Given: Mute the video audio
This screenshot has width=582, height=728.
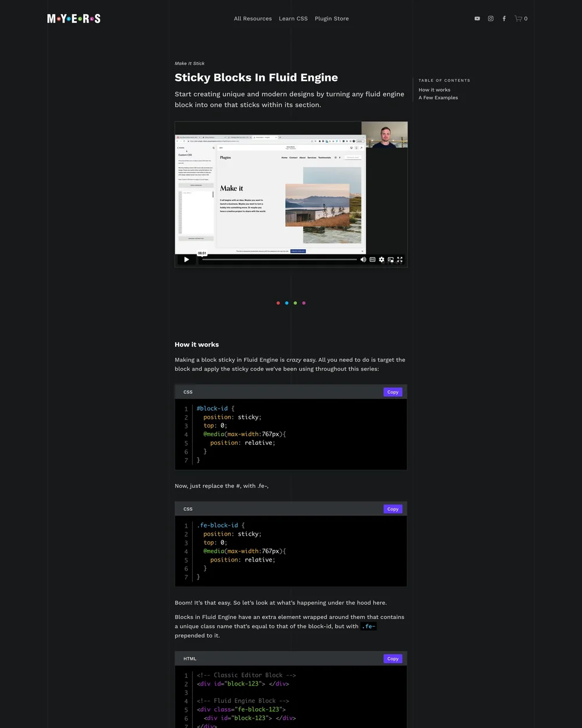Looking at the screenshot, I should pyautogui.click(x=363, y=259).
